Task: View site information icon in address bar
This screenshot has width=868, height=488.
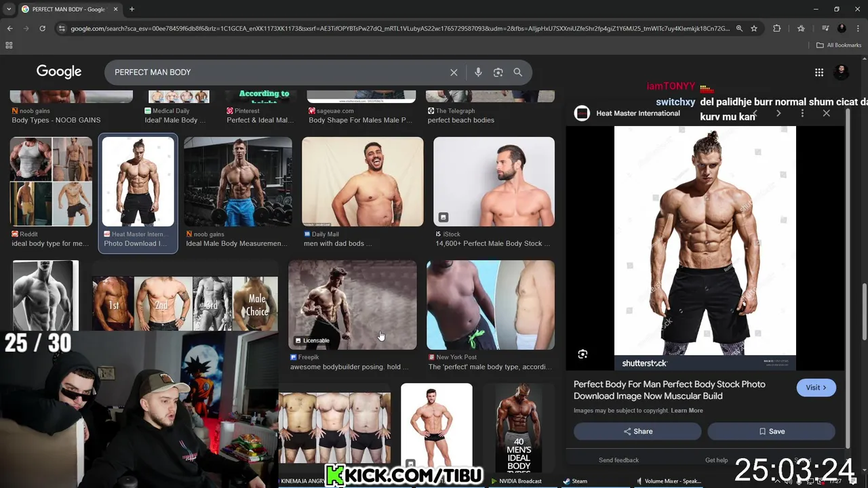Action: (62, 28)
